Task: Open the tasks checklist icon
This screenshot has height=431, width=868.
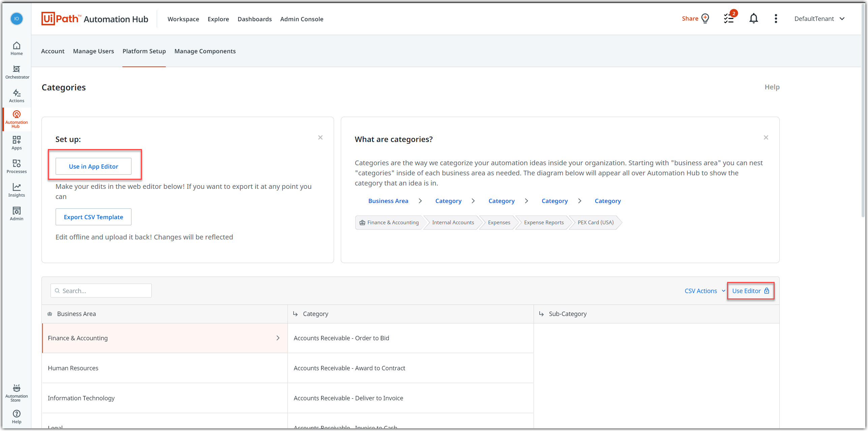Action: pos(729,19)
